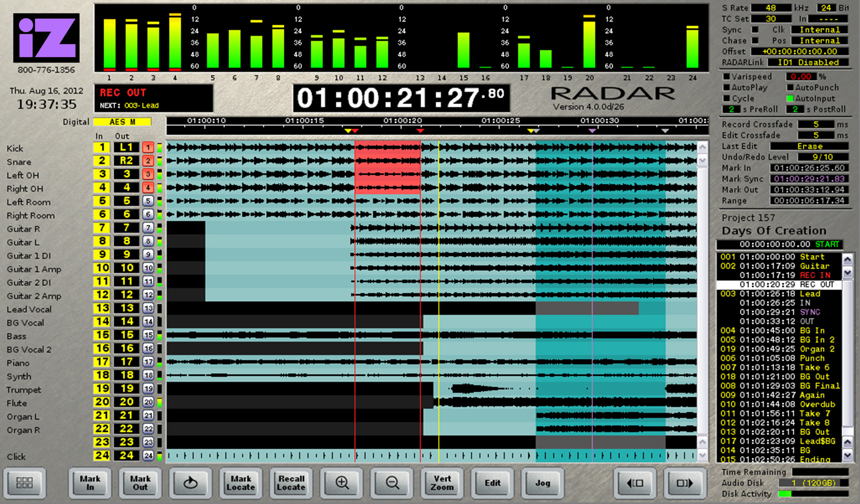Toggle the Sync checkbox
Viewport: 860px width, 504px height.
(755, 29)
